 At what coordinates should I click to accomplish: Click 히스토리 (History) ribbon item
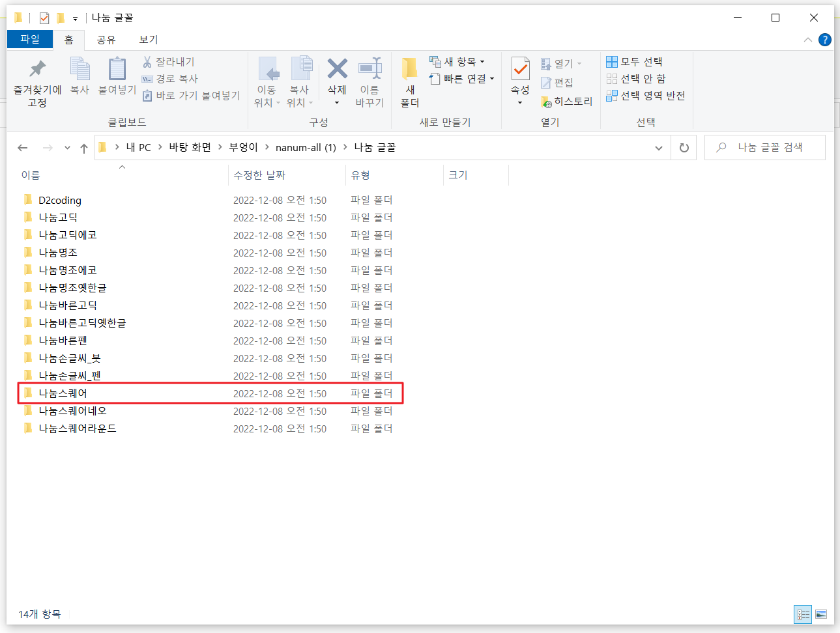[x=566, y=102]
